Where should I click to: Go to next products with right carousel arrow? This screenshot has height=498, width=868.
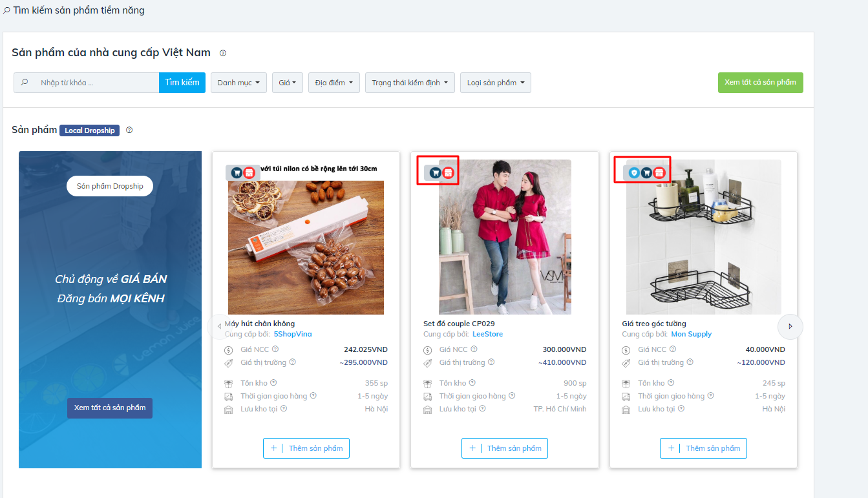[x=790, y=326]
